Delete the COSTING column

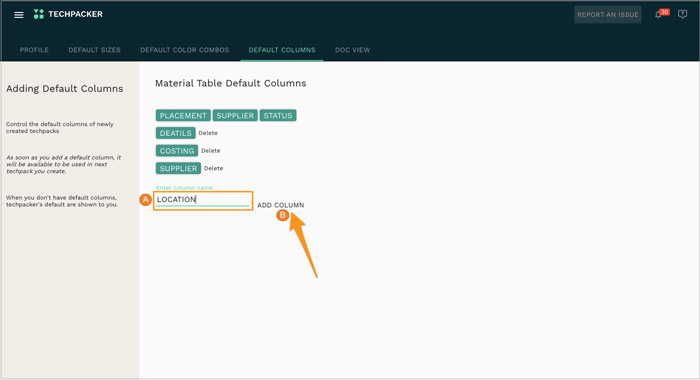[211, 151]
